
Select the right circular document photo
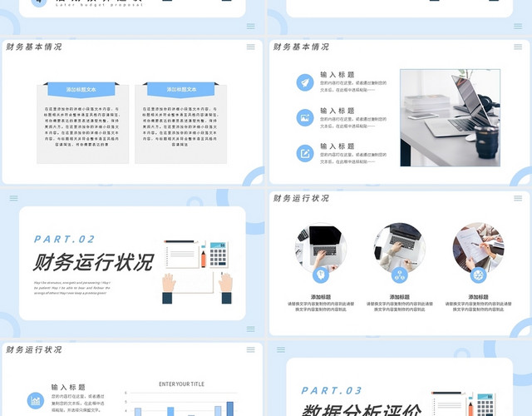click(478, 249)
